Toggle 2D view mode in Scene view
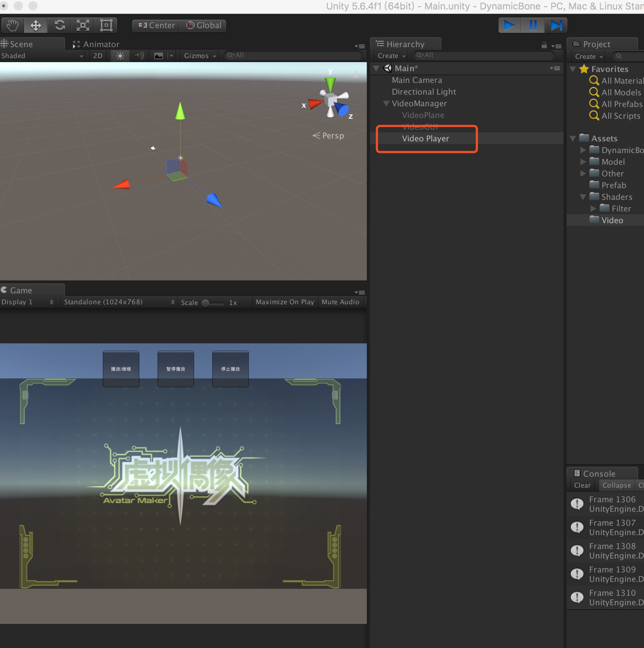This screenshot has width=644, height=648. 97,56
